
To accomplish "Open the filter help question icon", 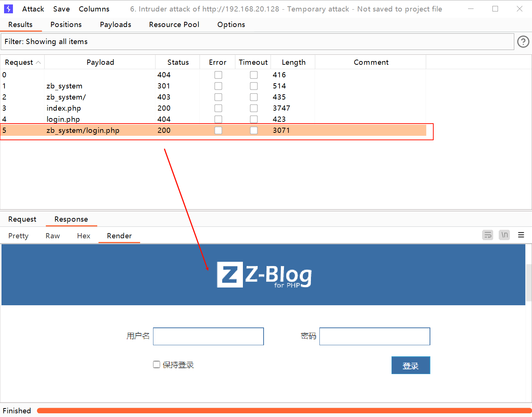I will pos(523,42).
